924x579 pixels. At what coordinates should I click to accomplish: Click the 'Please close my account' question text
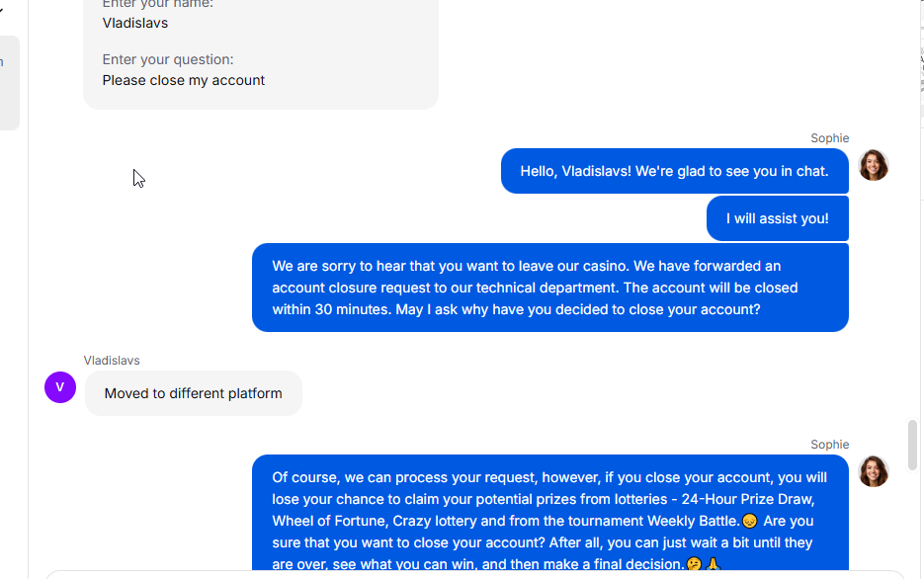[x=183, y=81]
